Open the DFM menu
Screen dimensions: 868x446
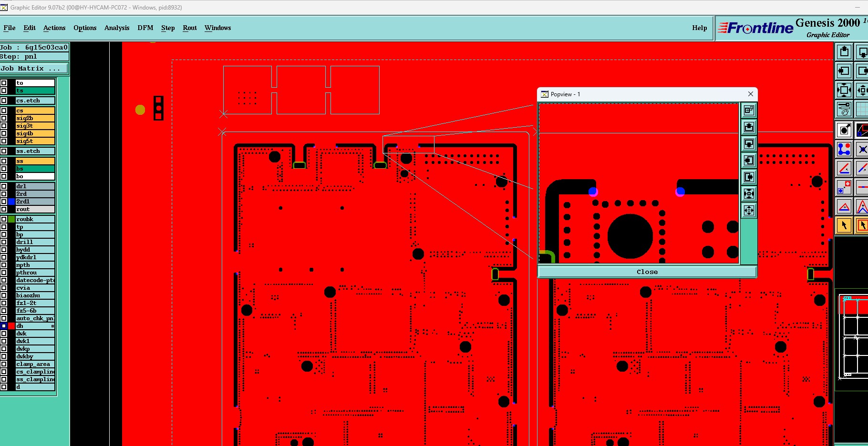coord(145,28)
